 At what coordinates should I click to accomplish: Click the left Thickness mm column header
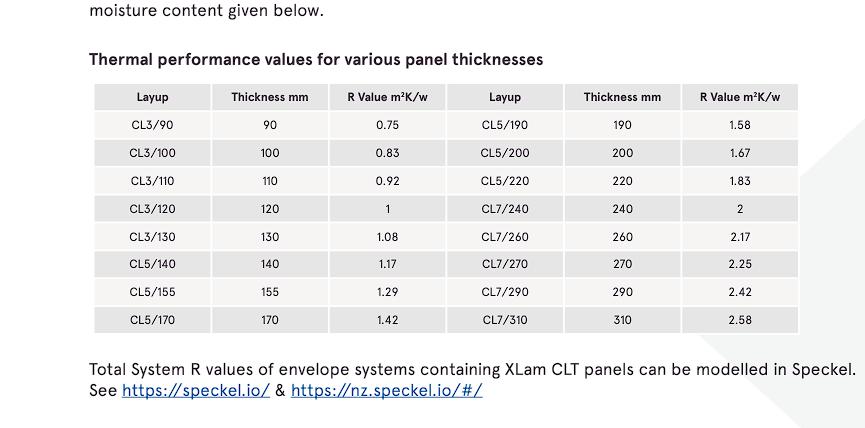270,97
